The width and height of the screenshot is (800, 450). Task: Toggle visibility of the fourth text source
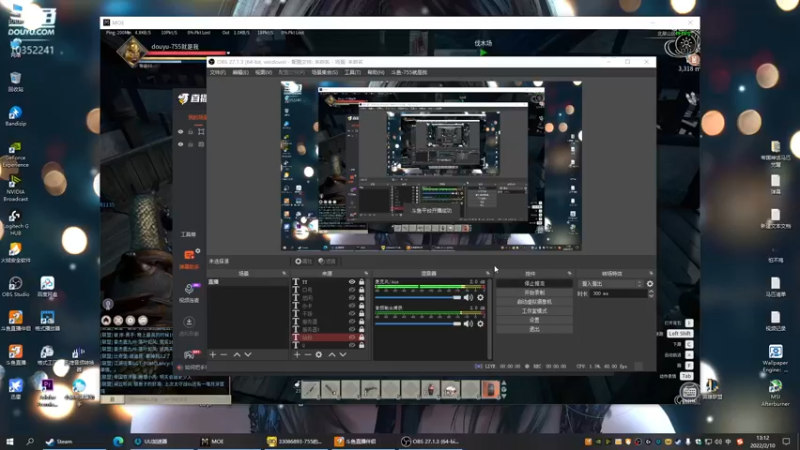pos(352,306)
